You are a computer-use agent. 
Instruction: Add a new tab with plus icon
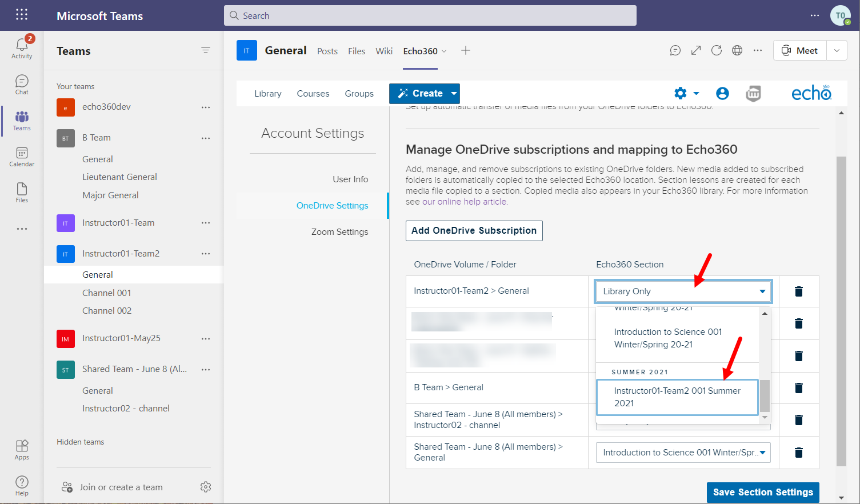(466, 50)
